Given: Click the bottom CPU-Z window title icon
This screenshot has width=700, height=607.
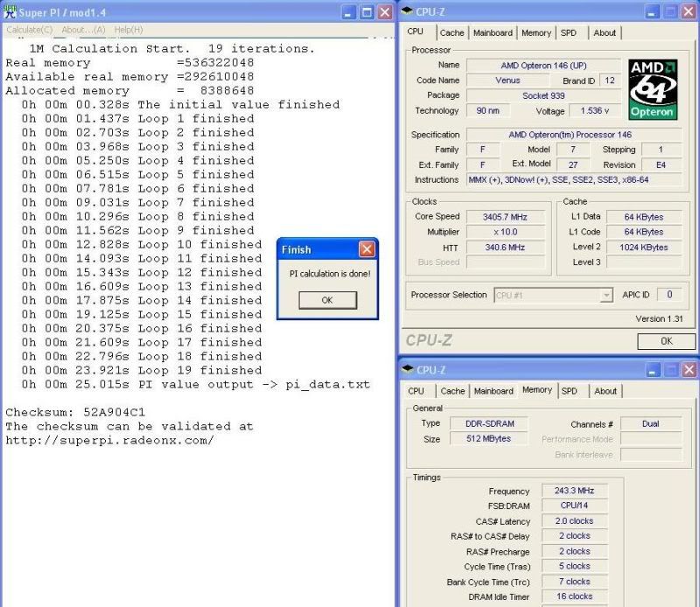Looking at the screenshot, I should coord(408,369).
